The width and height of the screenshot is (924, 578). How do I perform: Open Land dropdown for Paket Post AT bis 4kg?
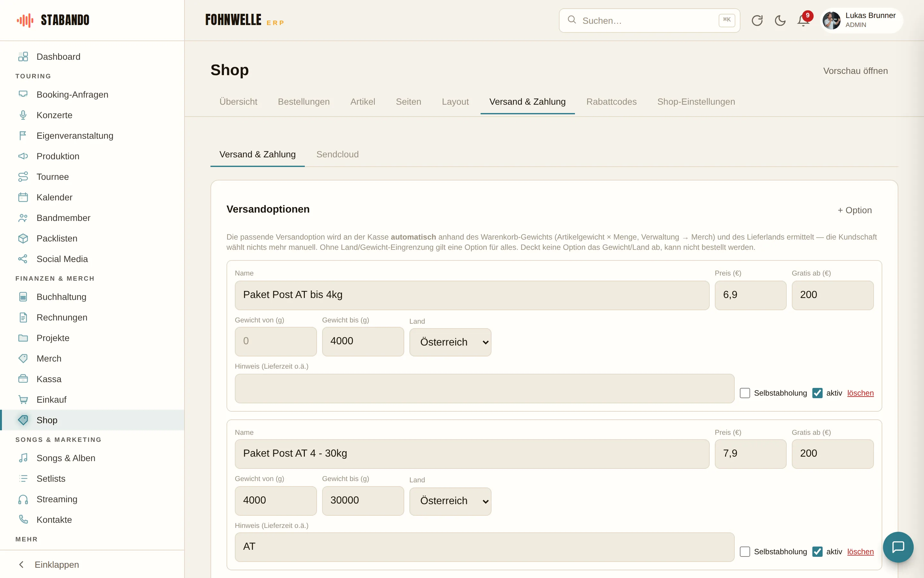450,342
